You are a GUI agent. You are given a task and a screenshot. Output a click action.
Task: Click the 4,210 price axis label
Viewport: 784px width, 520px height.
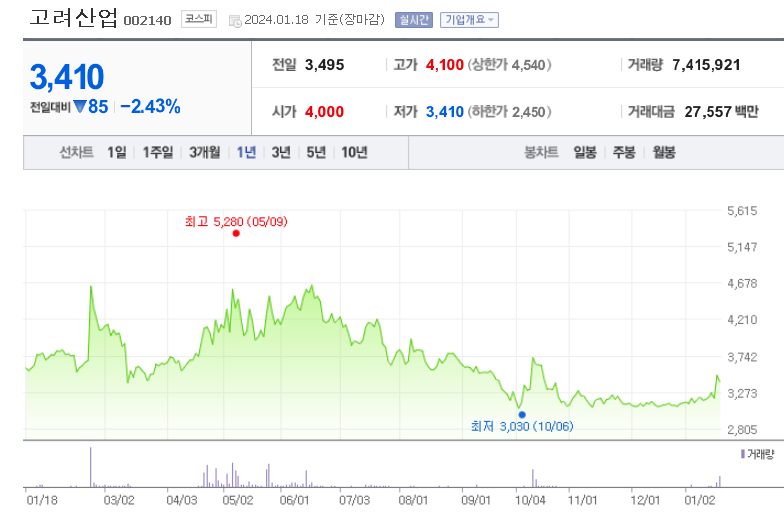tap(742, 320)
